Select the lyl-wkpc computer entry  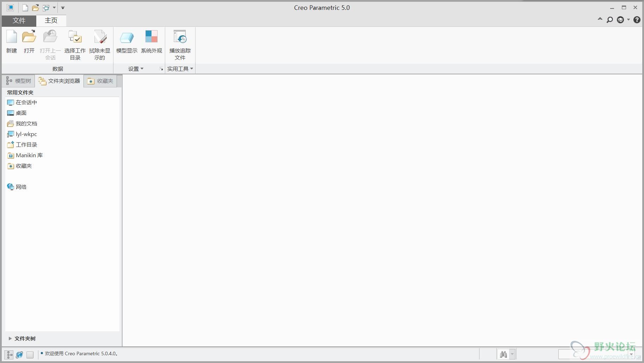[x=22, y=134]
